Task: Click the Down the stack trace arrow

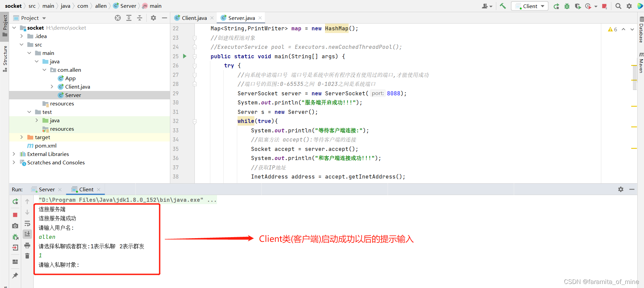Action: [x=27, y=212]
